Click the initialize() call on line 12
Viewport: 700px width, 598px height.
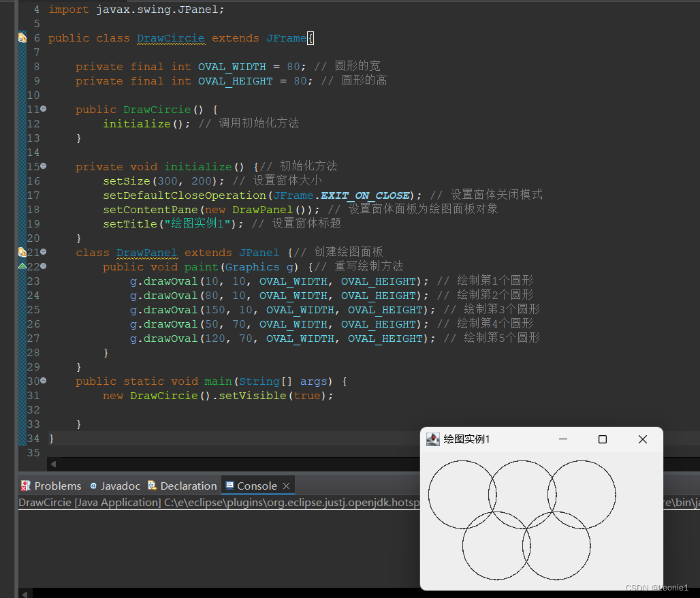146,124
